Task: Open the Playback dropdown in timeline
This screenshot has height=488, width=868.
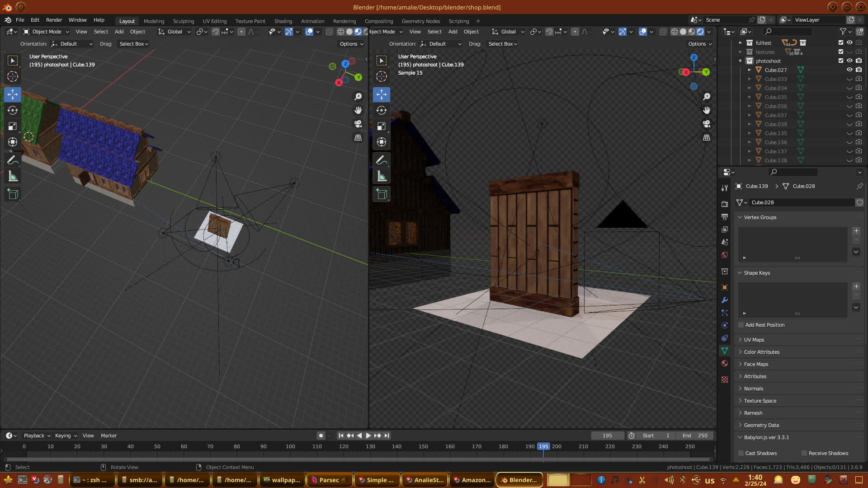Action: pyautogui.click(x=37, y=436)
